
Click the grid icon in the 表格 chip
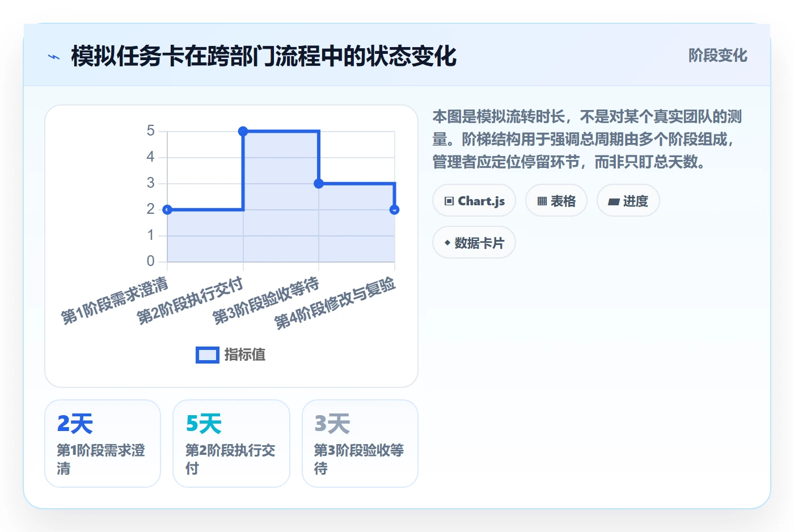[542, 201]
